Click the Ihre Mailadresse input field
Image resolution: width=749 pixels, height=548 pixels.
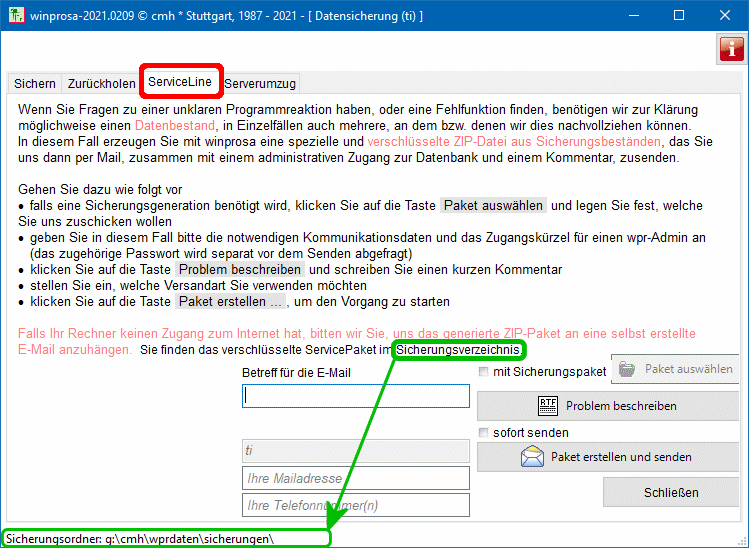[x=355, y=479]
